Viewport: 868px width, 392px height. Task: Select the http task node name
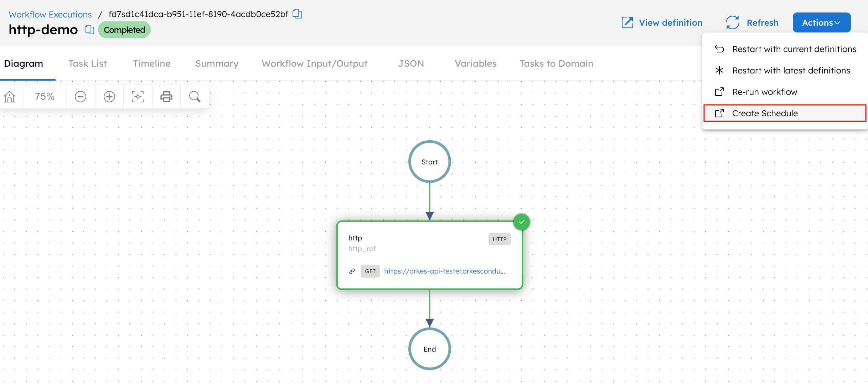coord(355,238)
